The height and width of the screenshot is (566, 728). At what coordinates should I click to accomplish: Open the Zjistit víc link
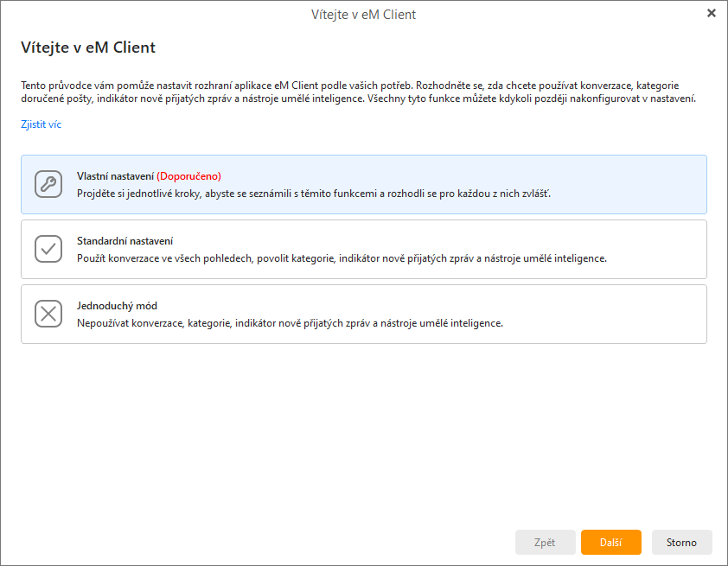(x=41, y=124)
